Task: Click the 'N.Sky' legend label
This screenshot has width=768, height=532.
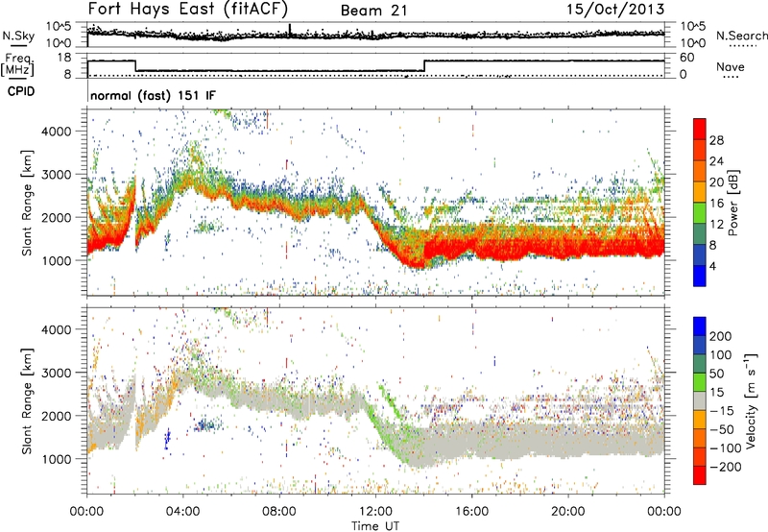Action: point(18,36)
